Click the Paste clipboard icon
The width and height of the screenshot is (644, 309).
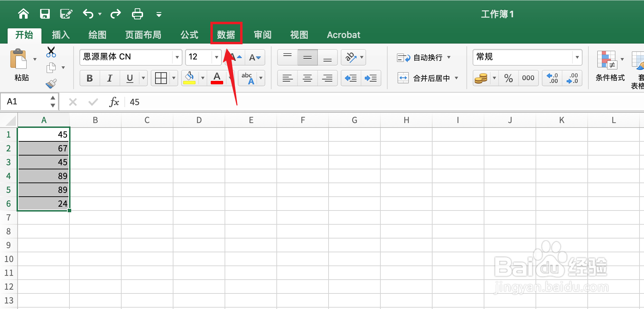click(x=19, y=59)
